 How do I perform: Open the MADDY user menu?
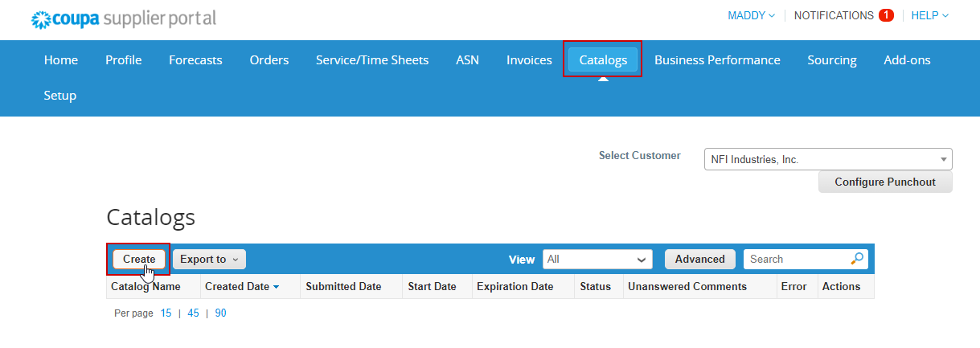[751, 15]
